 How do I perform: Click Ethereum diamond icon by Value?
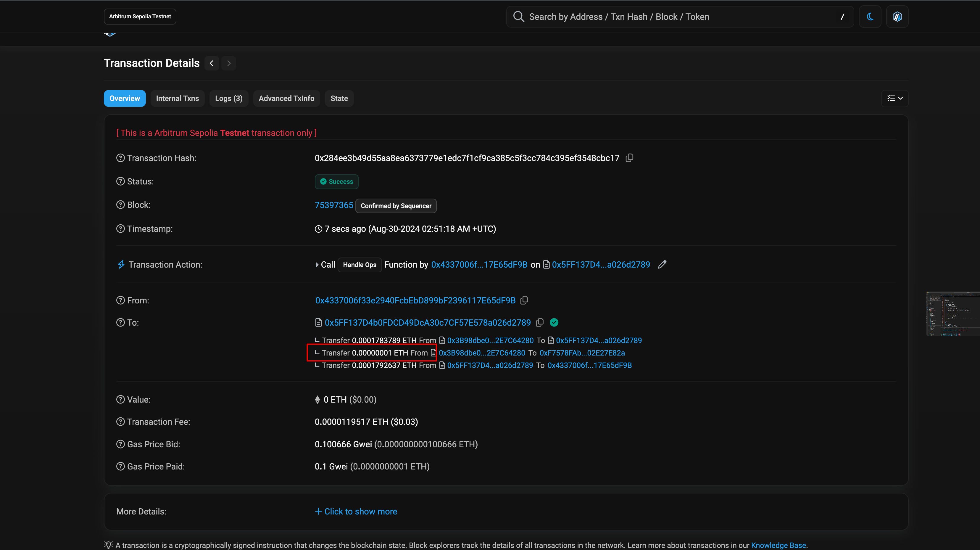[317, 400]
